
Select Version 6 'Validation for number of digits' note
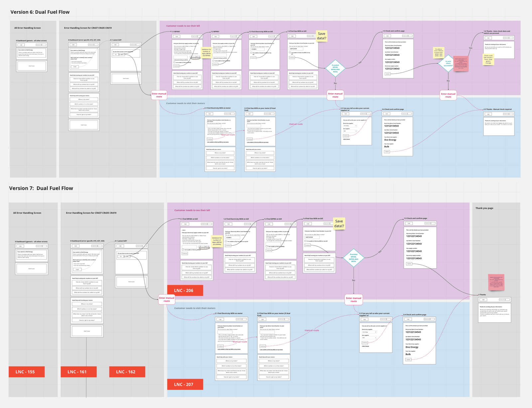tap(206, 53)
